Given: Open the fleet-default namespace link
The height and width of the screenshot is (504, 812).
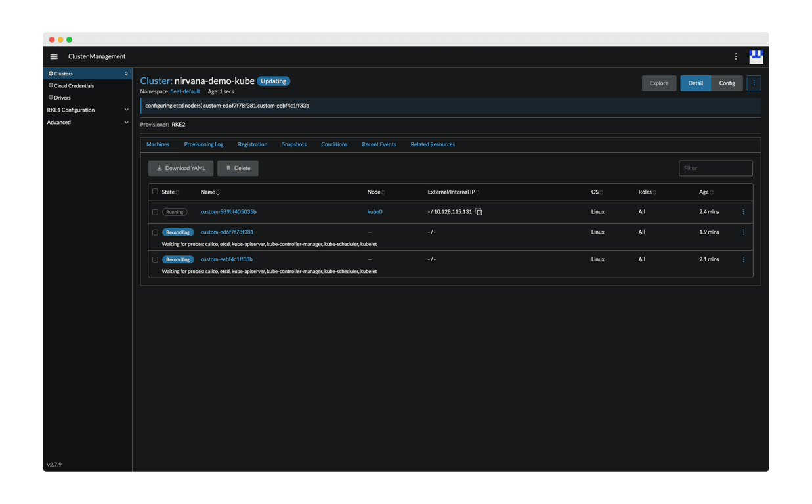Looking at the screenshot, I should pyautogui.click(x=185, y=91).
